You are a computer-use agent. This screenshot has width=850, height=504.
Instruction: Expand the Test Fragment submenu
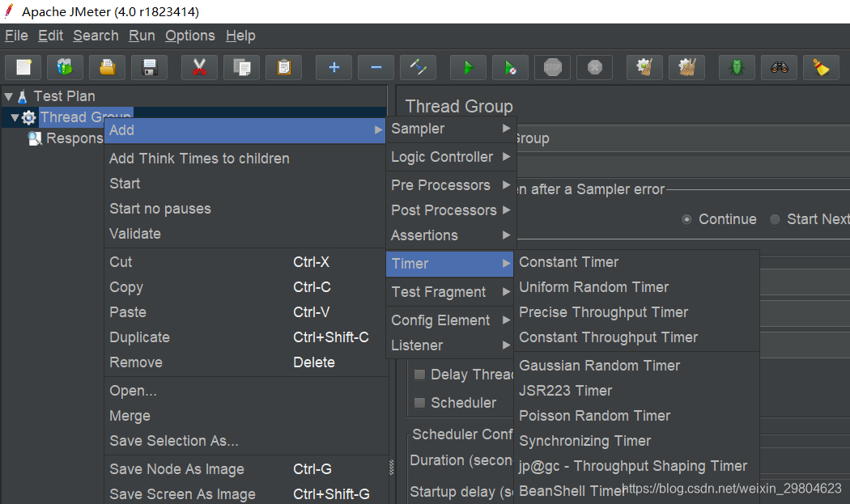point(450,292)
